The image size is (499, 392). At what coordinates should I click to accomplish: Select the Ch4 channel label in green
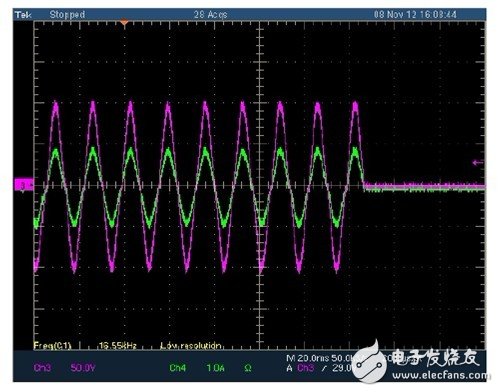(x=178, y=368)
